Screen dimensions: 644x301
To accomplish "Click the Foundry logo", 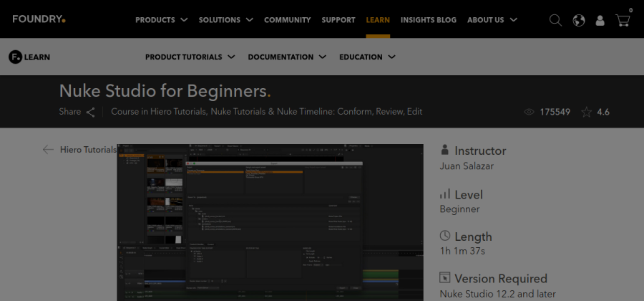I will click(x=39, y=19).
